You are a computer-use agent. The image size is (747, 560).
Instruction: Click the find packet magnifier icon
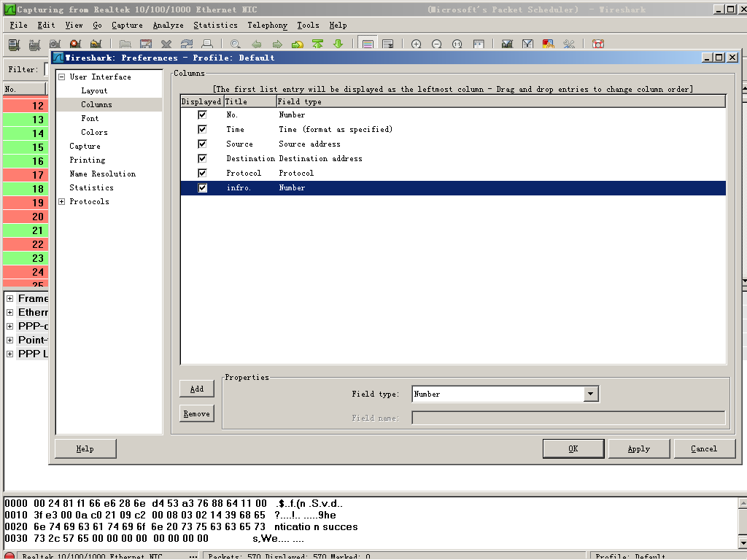pyautogui.click(x=236, y=44)
